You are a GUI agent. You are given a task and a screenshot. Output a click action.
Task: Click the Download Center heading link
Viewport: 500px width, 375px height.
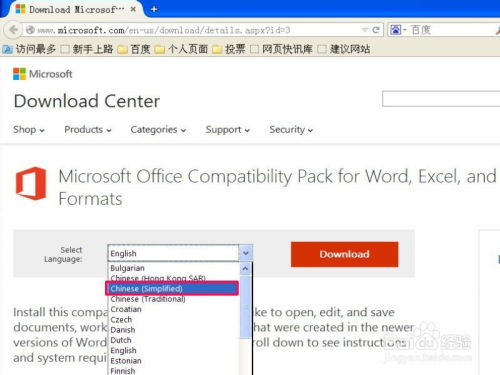click(x=87, y=101)
